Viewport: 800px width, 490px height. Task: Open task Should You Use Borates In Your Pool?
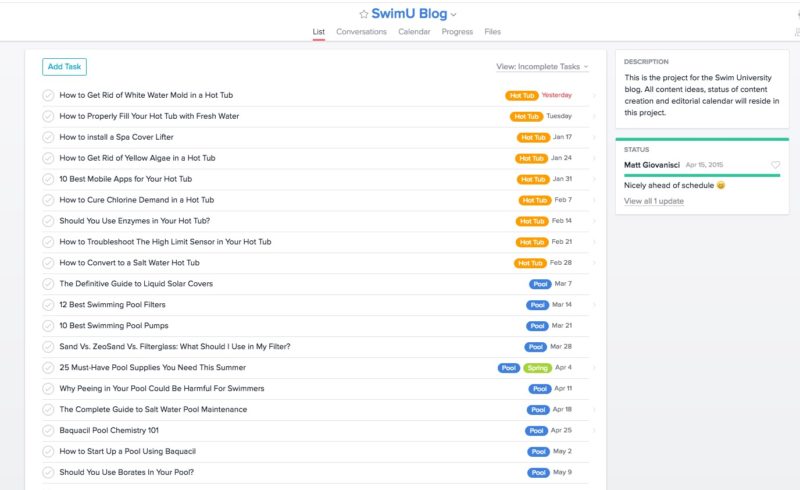127,472
